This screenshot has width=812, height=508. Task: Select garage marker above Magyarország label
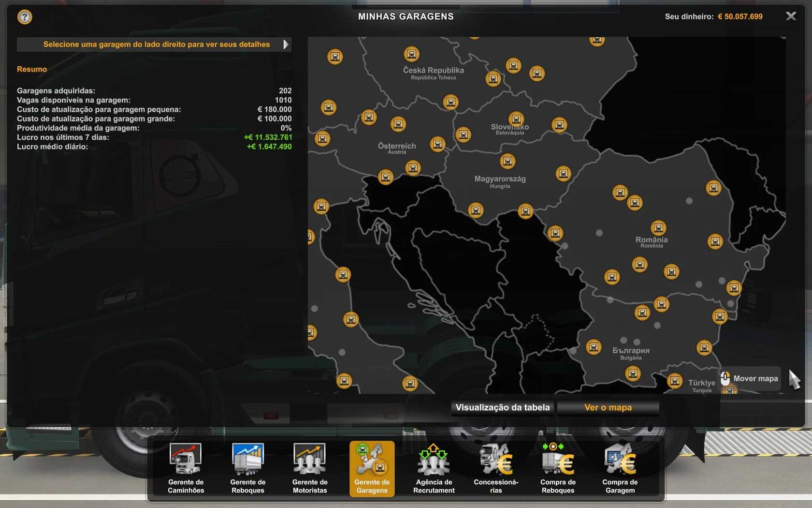point(507,161)
